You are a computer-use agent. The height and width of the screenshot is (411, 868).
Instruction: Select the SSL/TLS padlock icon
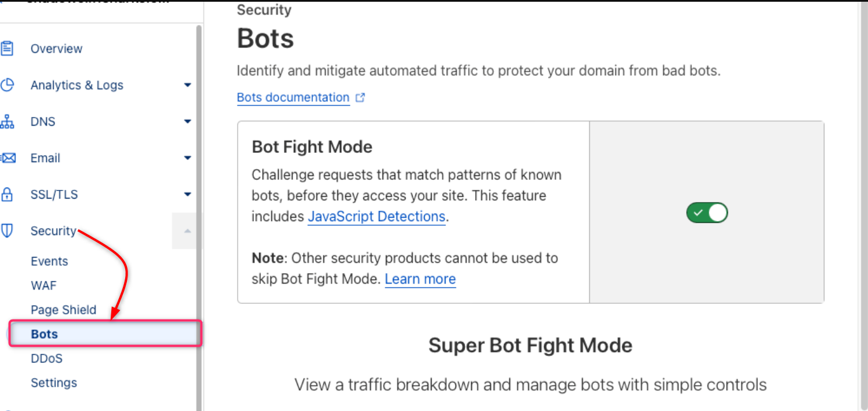tap(8, 194)
